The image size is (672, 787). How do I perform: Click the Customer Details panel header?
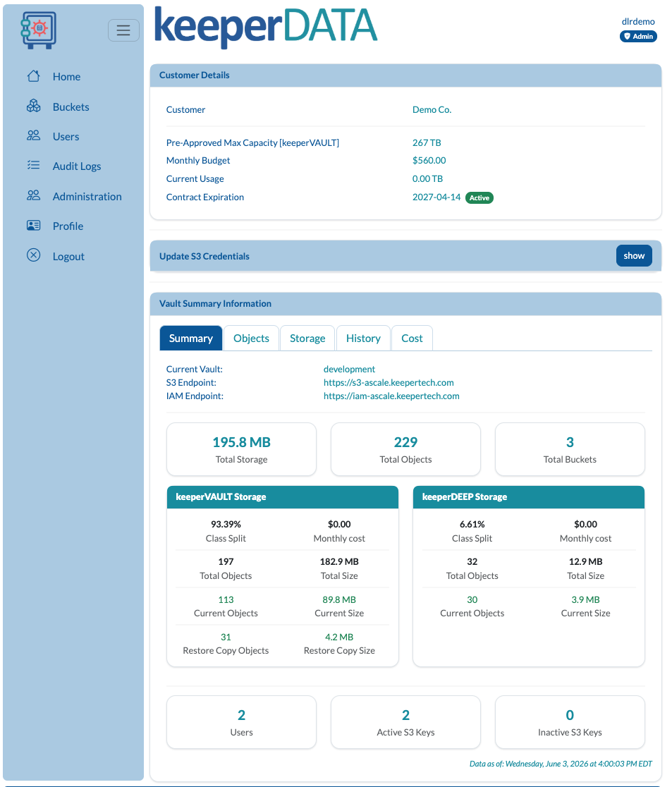click(x=405, y=75)
